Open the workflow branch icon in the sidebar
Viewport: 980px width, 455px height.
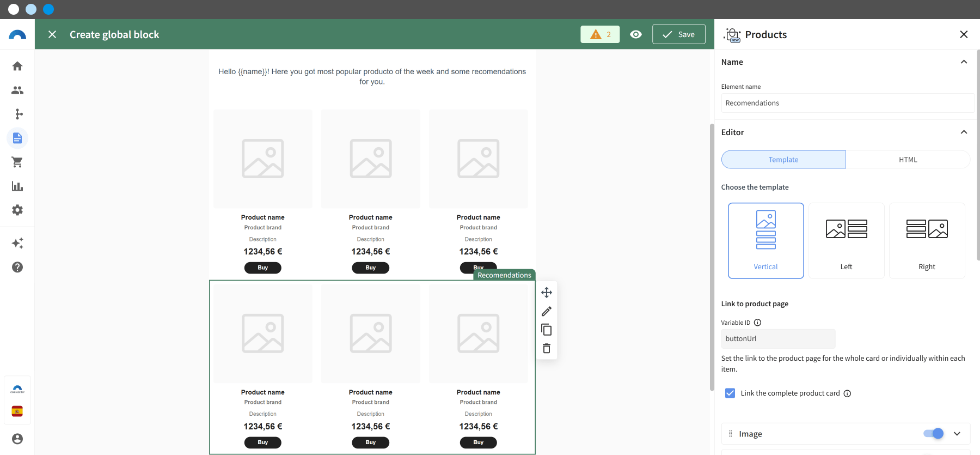pos(17,114)
